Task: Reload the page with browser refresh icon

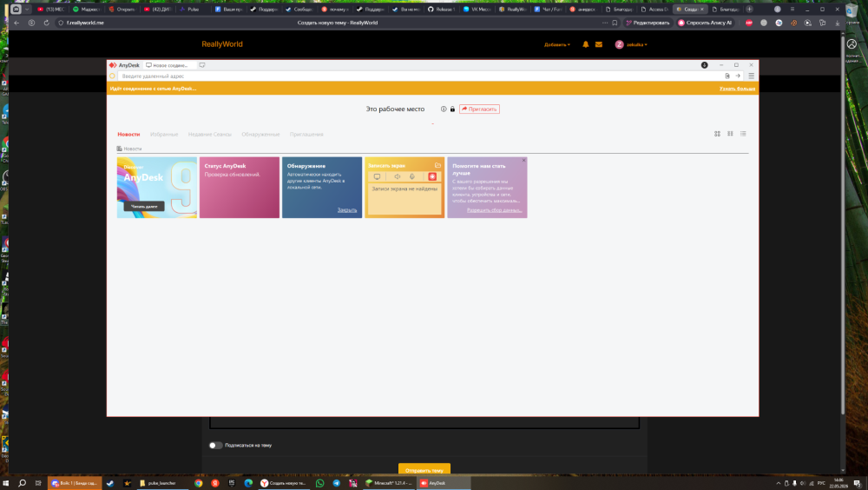Action: click(x=46, y=23)
